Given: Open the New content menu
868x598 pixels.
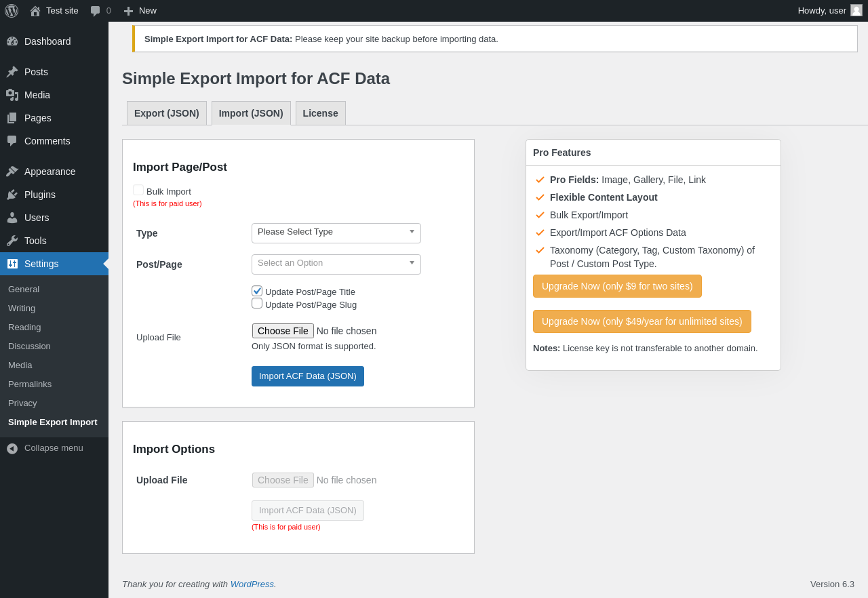Looking at the screenshot, I should pyautogui.click(x=140, y=11).
